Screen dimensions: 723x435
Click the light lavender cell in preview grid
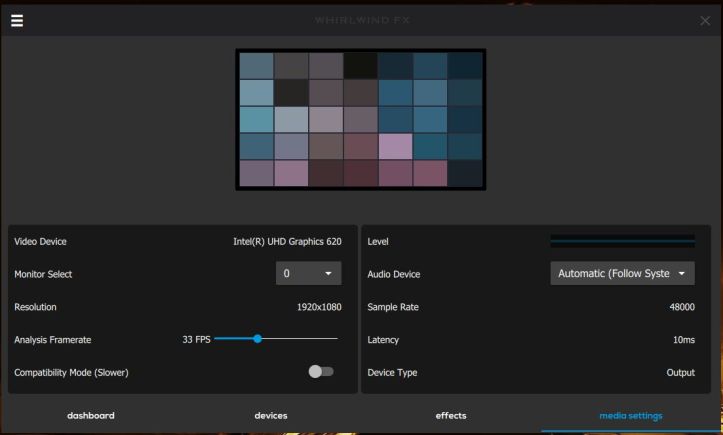point(395,146)
